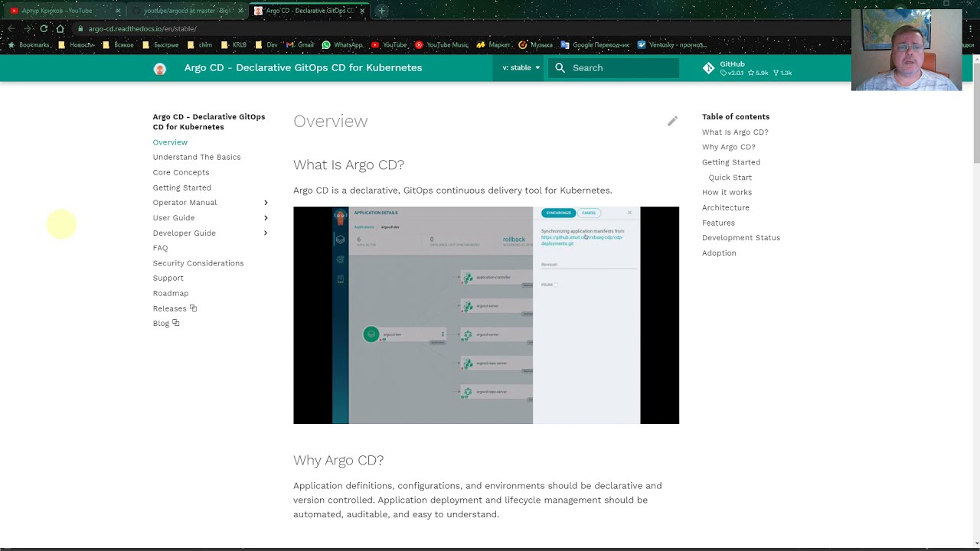Open the Быстрые bookmark folder

click(x=161, y=45)
